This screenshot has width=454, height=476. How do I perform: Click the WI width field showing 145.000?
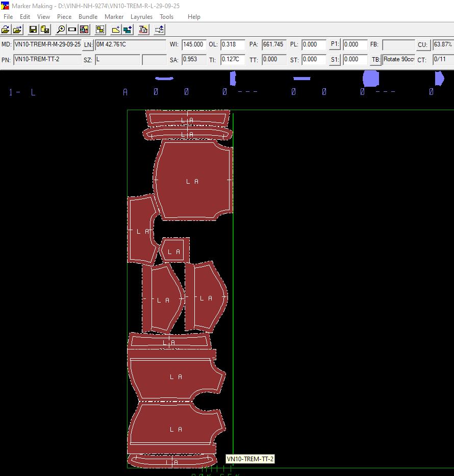coord(194,45)
